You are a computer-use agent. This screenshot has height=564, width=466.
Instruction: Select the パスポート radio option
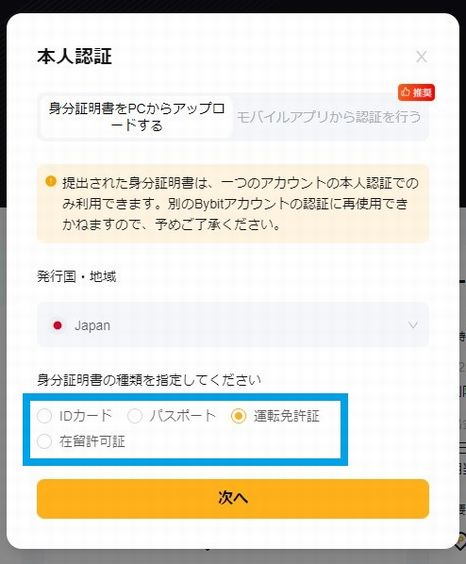pos(135,416)
